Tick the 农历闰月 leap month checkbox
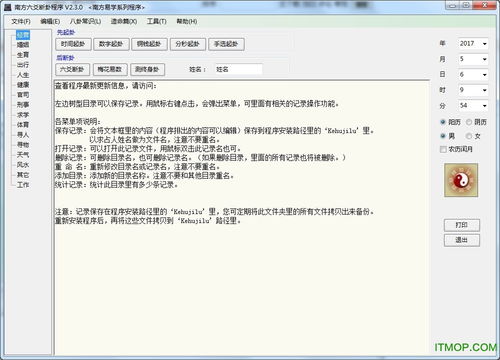 [x=456, y=149]
